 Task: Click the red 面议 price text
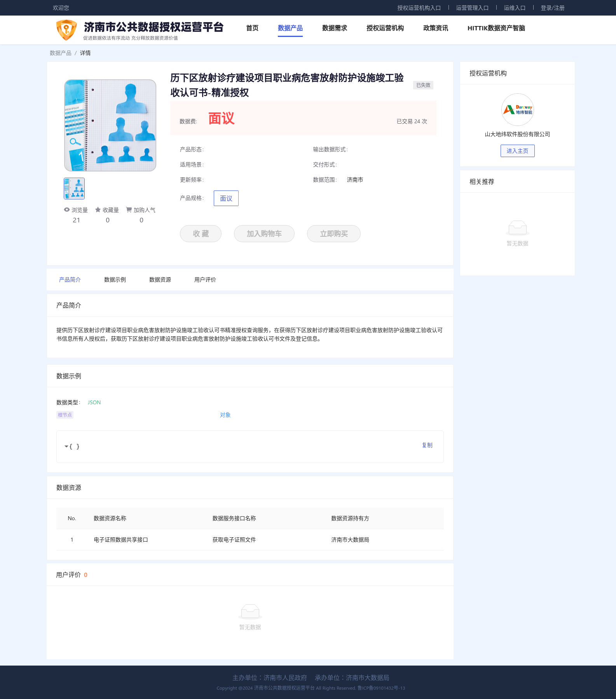(x=222, y=118)
